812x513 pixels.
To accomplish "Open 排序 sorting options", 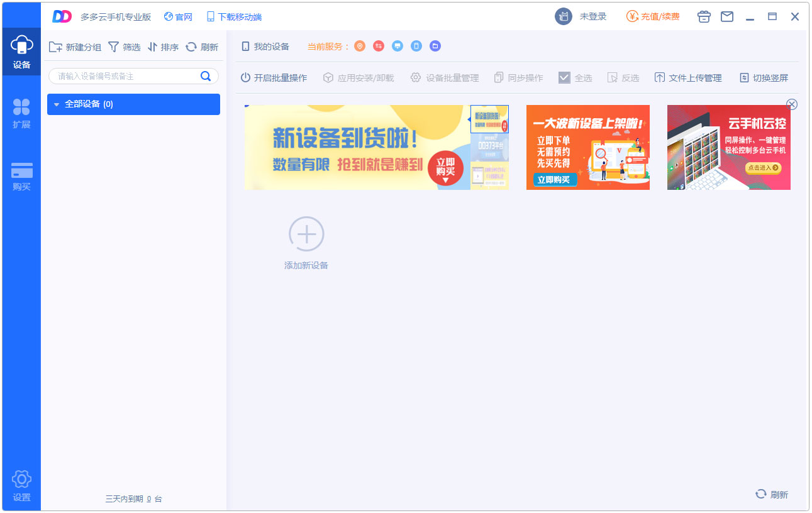I will click(x=163, y=47).
